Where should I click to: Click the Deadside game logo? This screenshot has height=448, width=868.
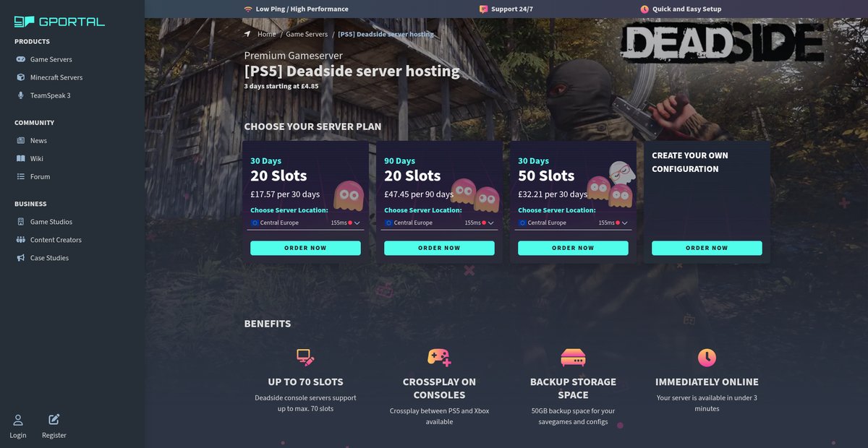pyautogui.click(x=723, y=43)
